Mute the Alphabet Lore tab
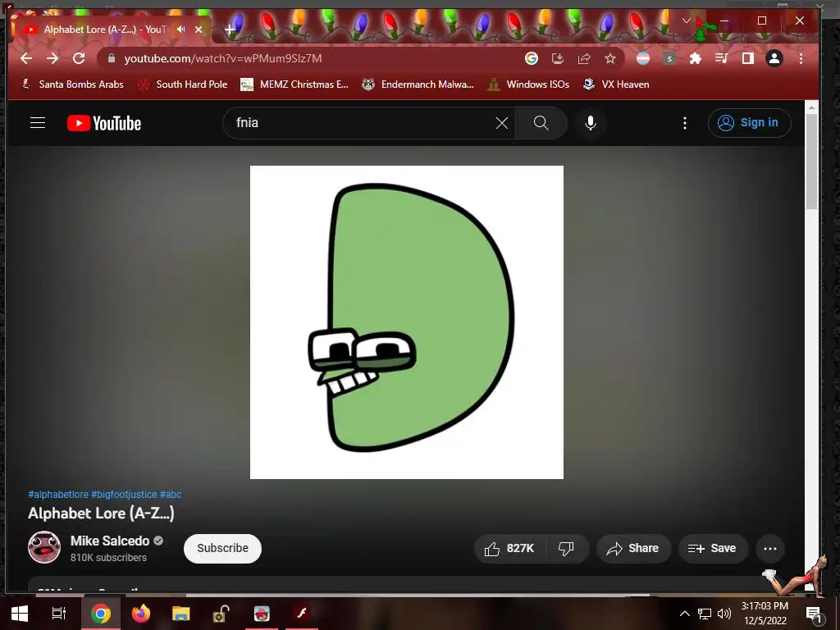The image size is (840, 630). [x=181, y=30]
